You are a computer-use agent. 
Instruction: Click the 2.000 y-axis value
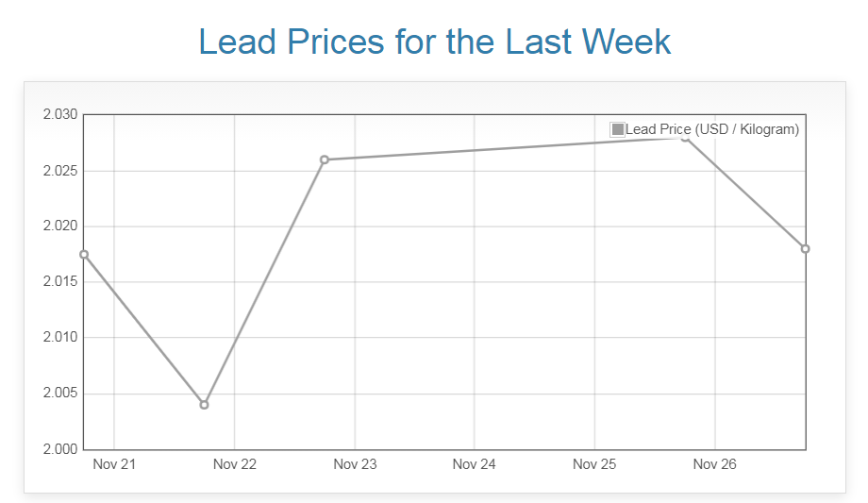pos(59,449)
